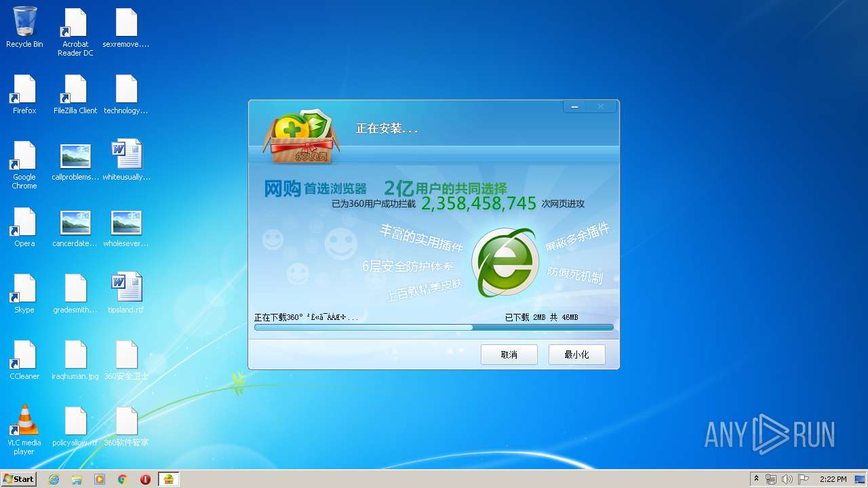Click 2亿用户的共同选择 text
The width and height of the screenshot is (868, 488).
[x=446, y=188]
